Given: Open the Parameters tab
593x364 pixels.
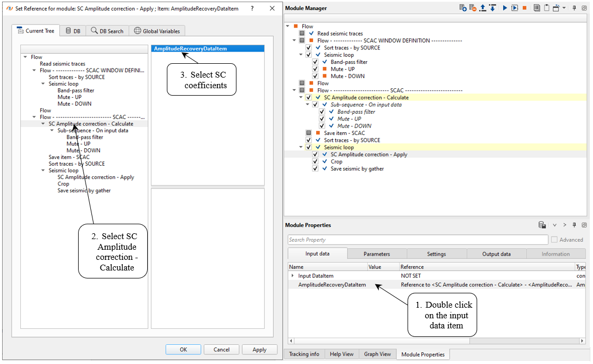Looking at the screenshot, I should 377,254.
